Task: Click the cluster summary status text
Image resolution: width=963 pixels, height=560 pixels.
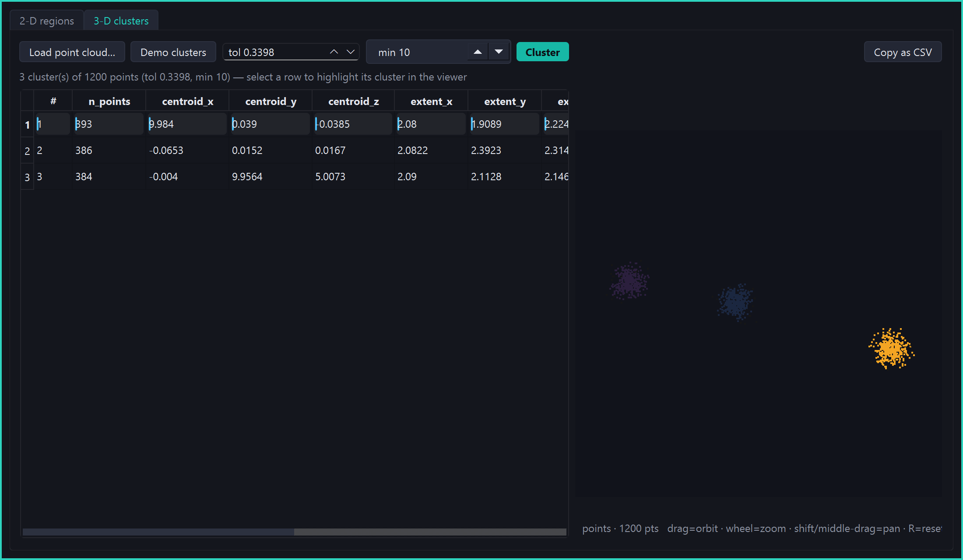Action: (x=243, y=77)
